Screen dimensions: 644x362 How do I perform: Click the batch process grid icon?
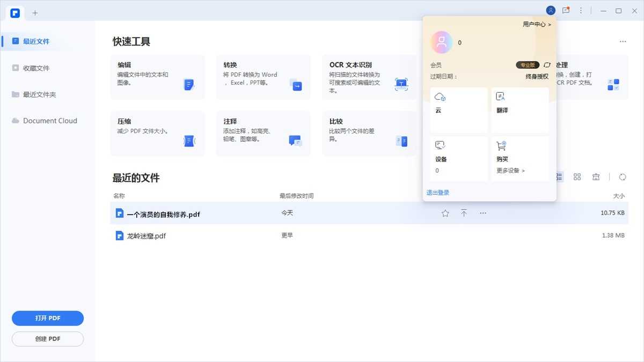(x=613, y=85)
